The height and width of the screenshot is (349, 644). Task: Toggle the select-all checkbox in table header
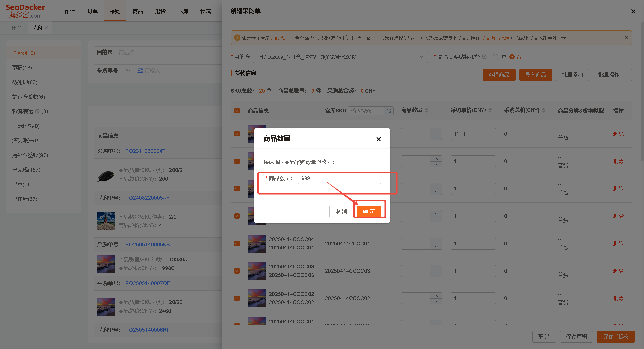[x=237, y=111]
